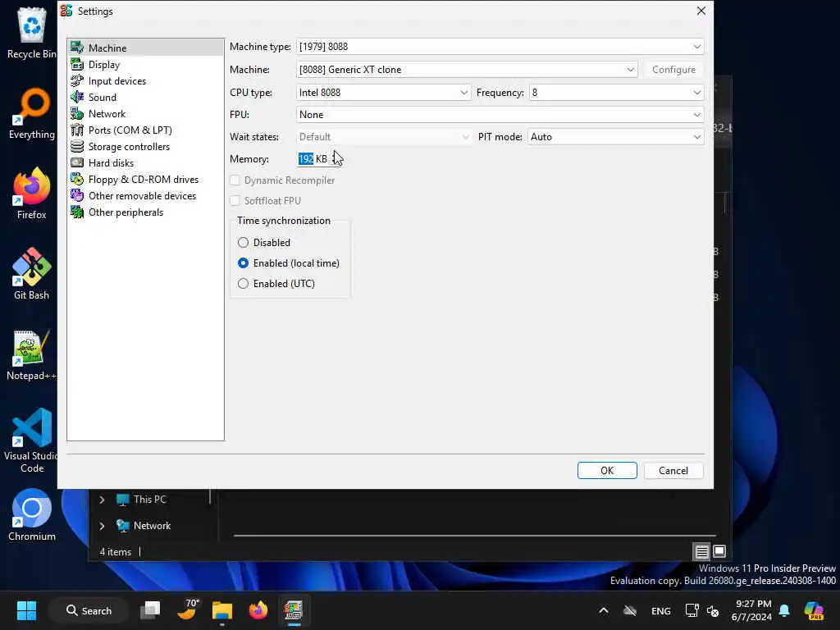This screenshot has width=840, height=630.
Task: Switch Explorer to details view icon
Action: click(x=702, y=551)
